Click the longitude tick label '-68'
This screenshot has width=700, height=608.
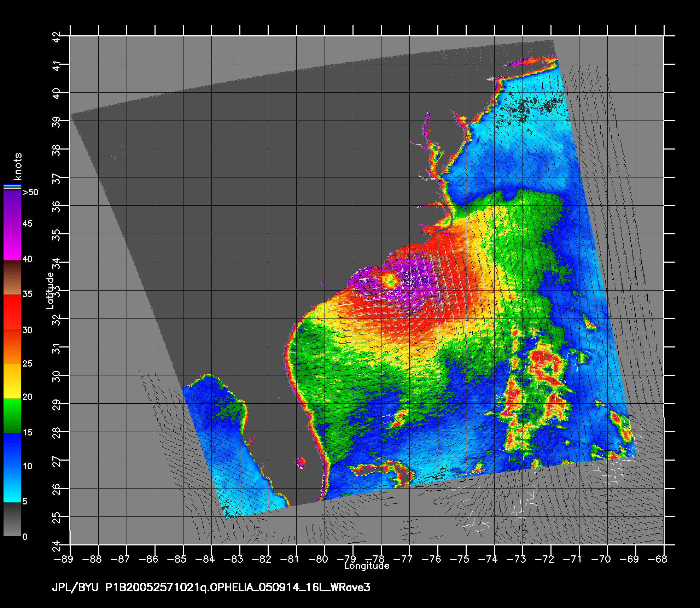657,559
